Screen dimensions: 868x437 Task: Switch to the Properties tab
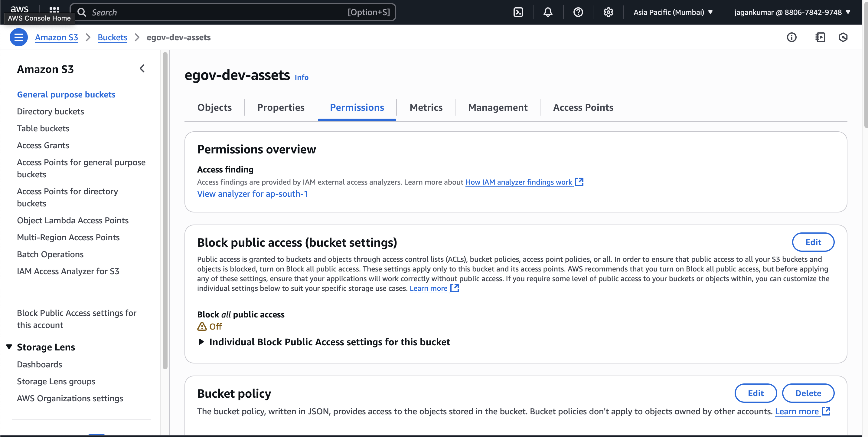click(x=281, y=107)
